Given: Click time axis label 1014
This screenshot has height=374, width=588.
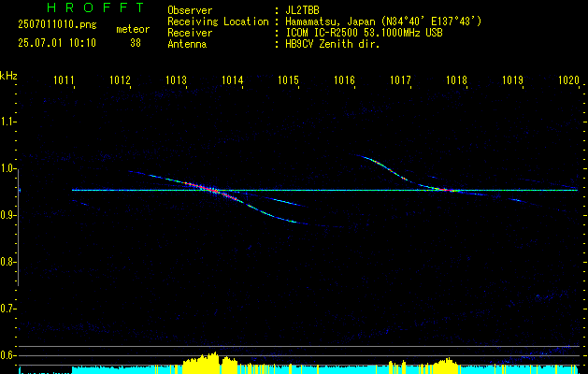Looking at the screenshot, I should tap(232, 80).
